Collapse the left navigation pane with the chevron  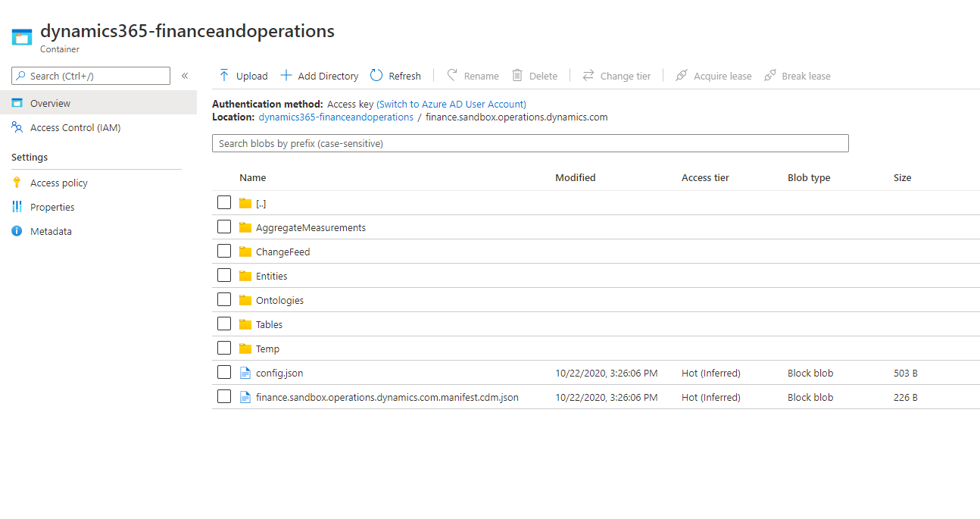coord(184,75)
